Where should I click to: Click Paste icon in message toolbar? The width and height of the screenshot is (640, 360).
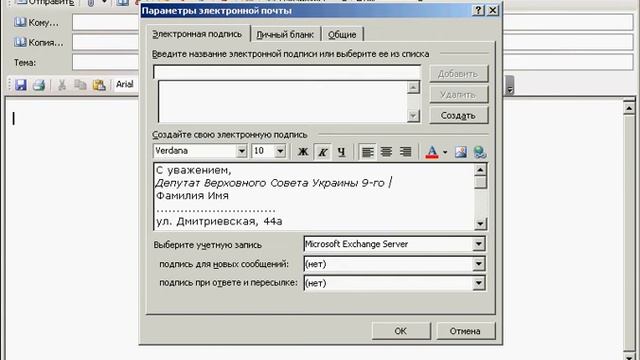(x=99, y=85)
